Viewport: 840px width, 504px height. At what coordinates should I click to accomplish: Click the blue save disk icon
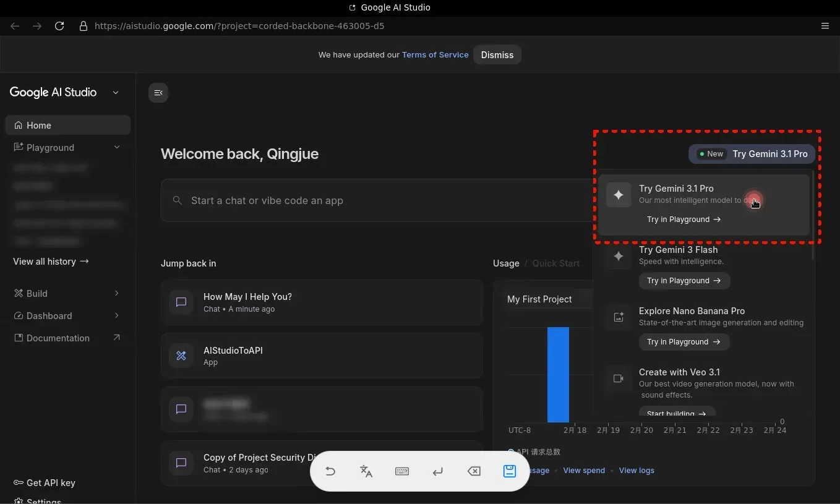click(x=509, y=471)
